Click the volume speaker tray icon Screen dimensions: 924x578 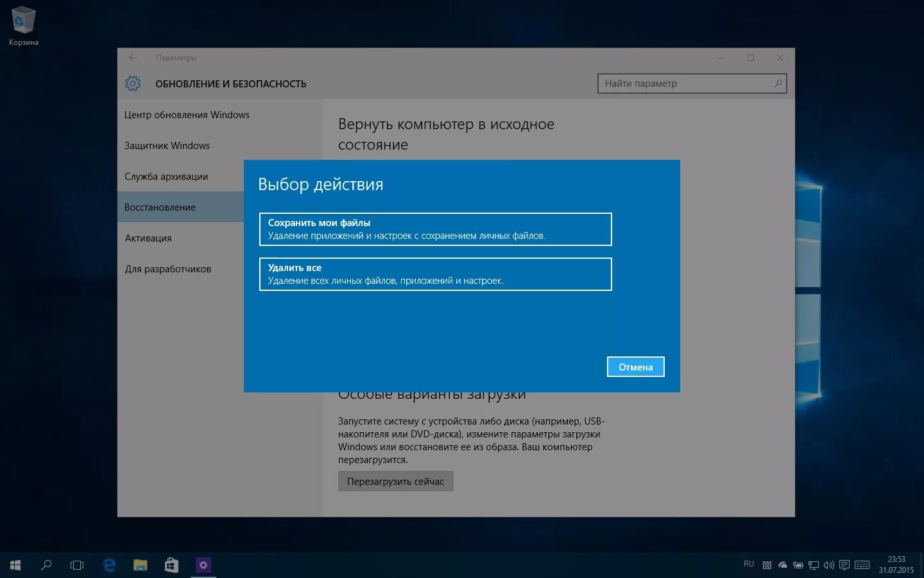829,565
